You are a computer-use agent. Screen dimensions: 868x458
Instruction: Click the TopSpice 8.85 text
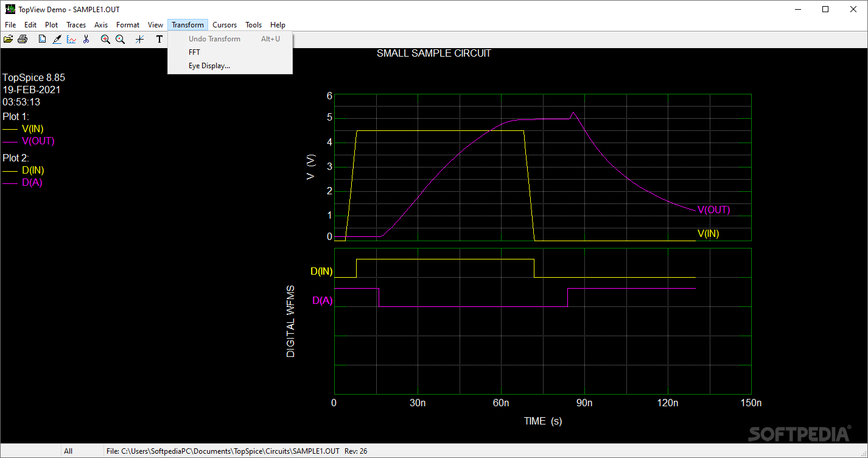click(33, 77)
